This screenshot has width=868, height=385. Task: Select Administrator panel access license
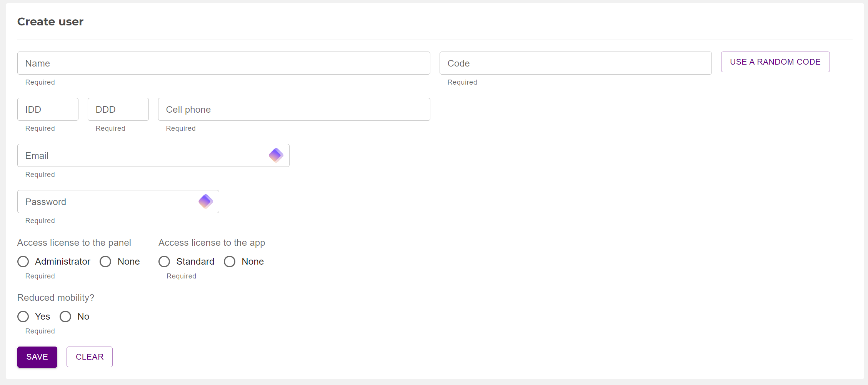pos(23,262)
